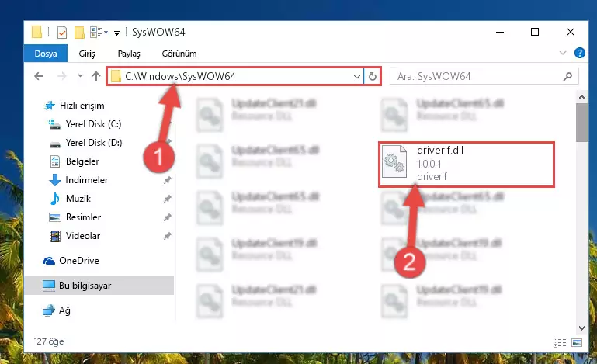Screen dimensions: 597x364
Task: Click the pin icon beside Müzik
Action: [167, 199]
